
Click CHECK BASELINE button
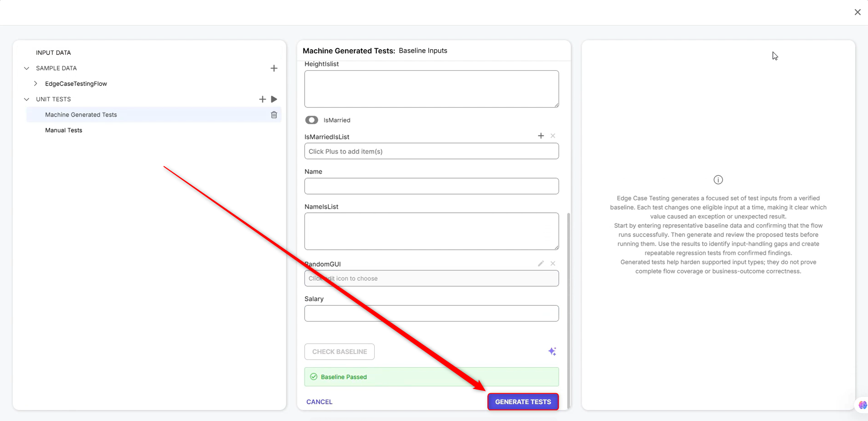(x=340, y=352)
